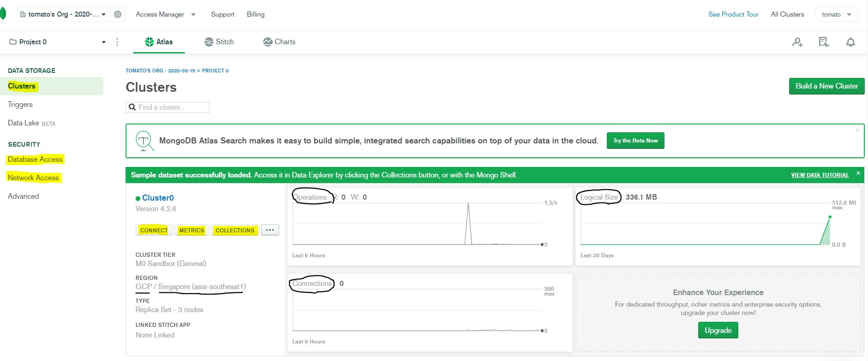Click the Atlas Search magnifier illustration icon
Image resolution: width=868 pixels, height=361 pixels.
pyautogui.click(x=144, y=141)
